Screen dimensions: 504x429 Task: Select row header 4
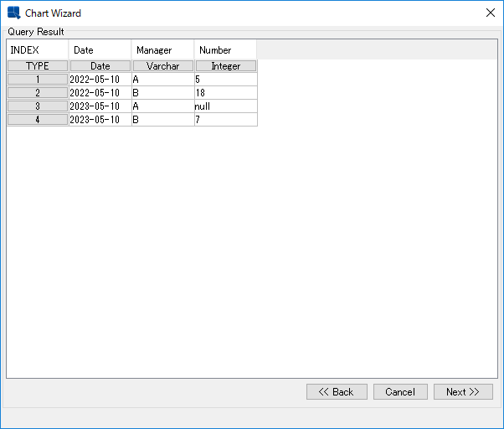click(37, 120)
